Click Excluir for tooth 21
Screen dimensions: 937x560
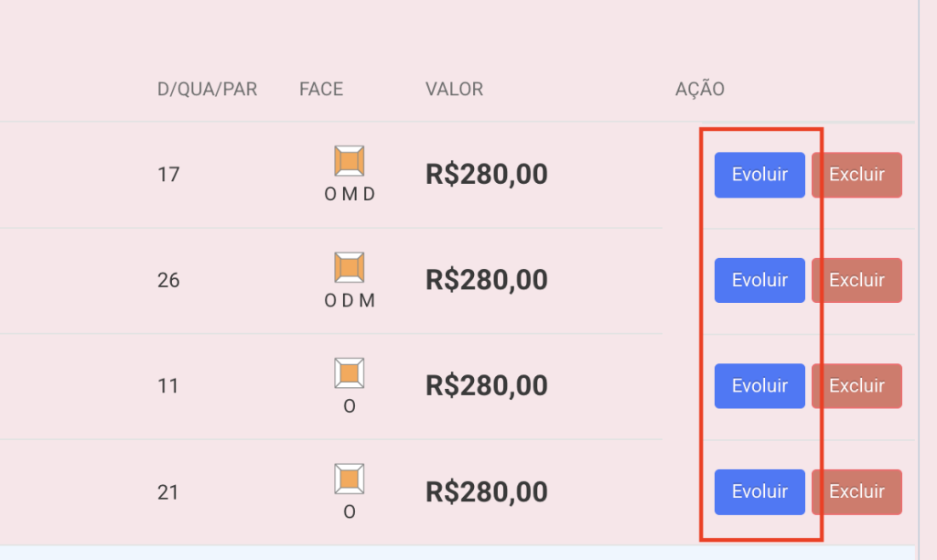pos(856,492)
